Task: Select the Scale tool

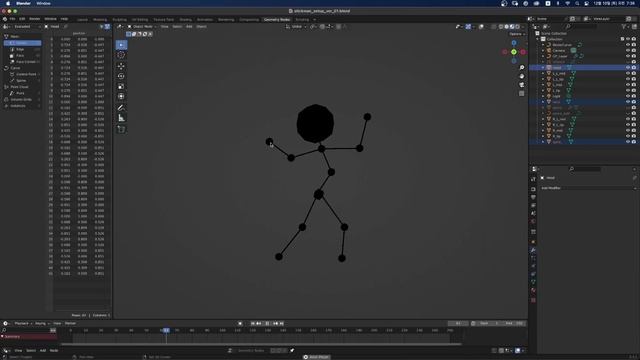Action: coord(121,86)
